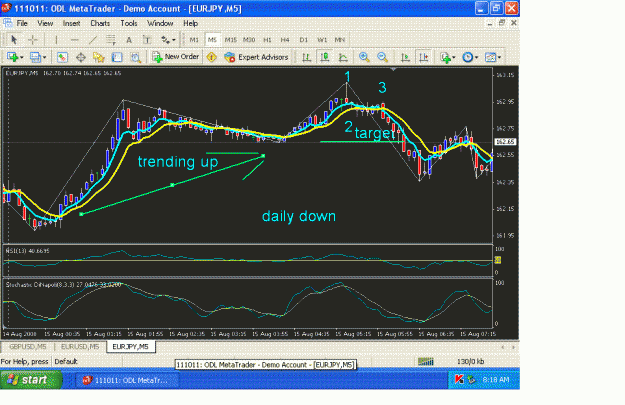
Task: Switch chart to M15 timeframe
Action: [230, 39]
